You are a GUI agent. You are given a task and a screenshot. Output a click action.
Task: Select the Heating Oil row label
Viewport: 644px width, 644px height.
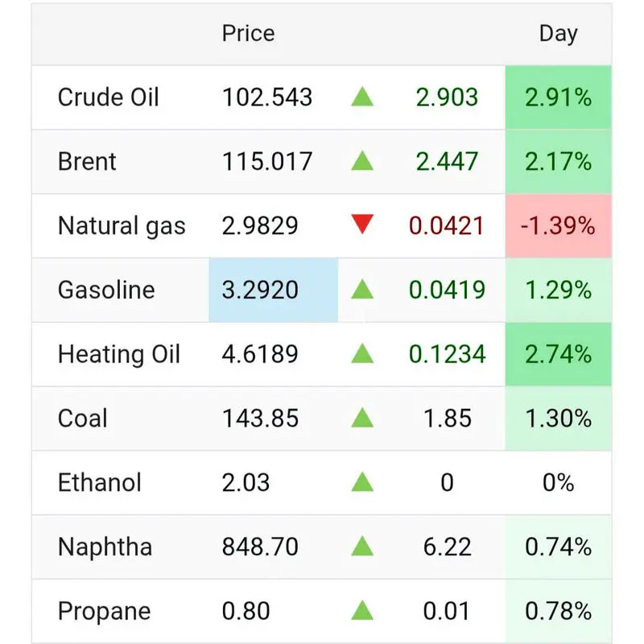[x=119, y=354]
